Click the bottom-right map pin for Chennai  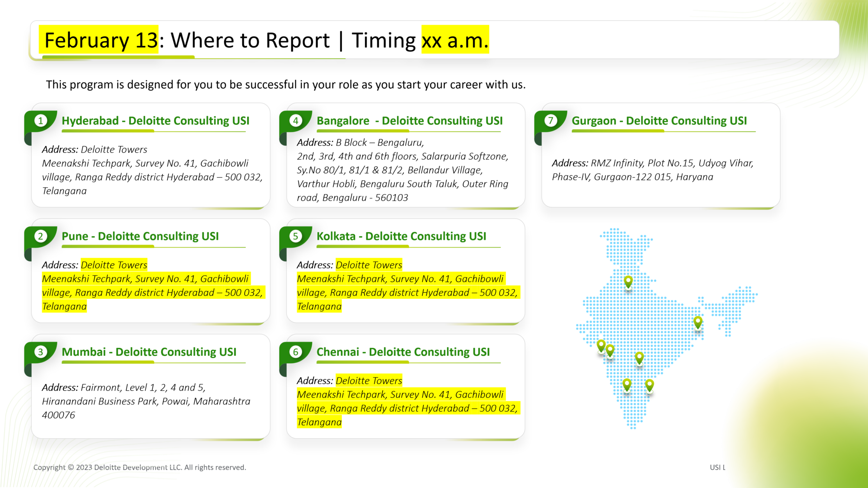click(x=649, y=385)
